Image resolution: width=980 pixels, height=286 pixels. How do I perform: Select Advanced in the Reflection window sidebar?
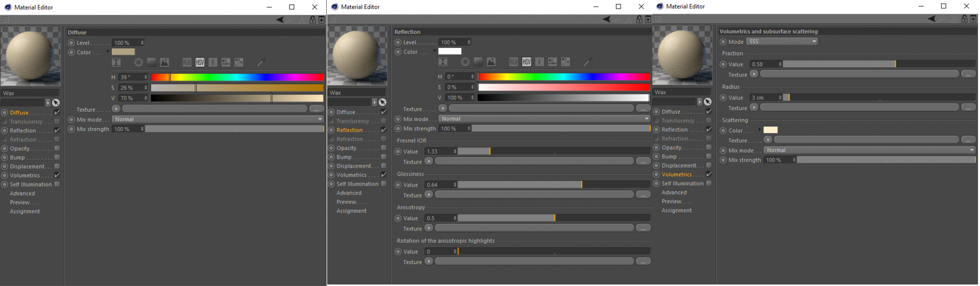tap(349, 193)
